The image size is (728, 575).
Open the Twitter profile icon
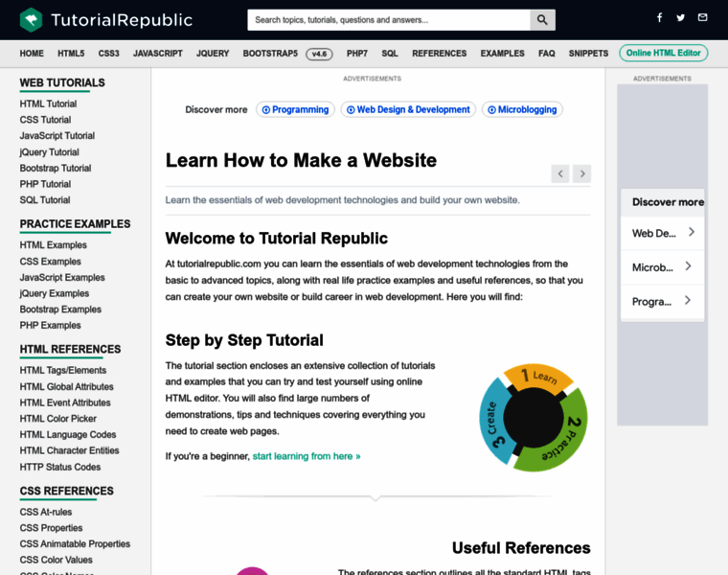(681, 18)
